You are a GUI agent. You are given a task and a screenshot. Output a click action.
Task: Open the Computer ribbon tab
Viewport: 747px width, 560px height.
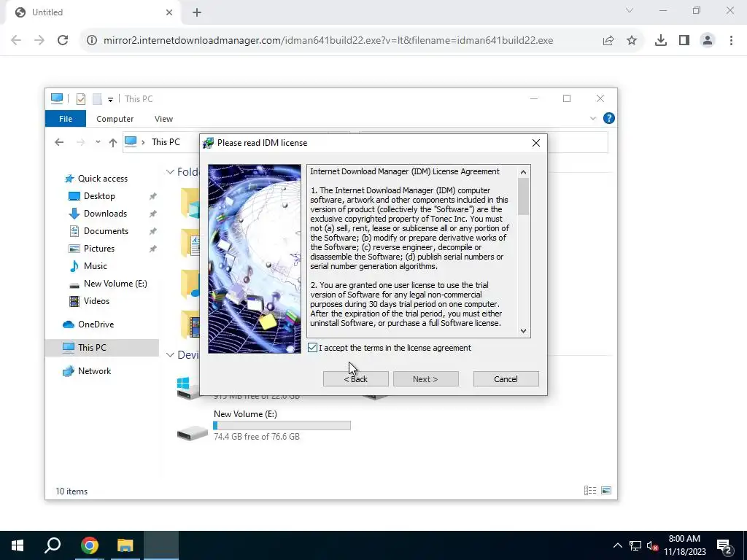click(x=115, y=119)
